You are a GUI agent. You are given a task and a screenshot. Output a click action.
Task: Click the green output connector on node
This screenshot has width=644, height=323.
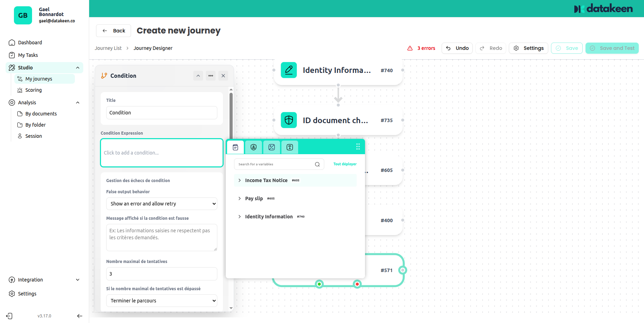coord(319,284)
